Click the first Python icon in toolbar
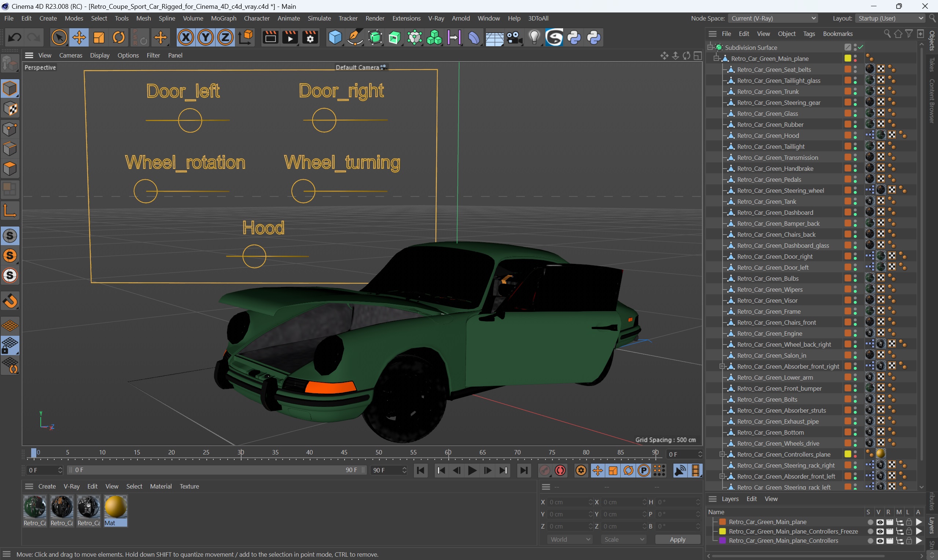The width and height of the screenshot is (938, 560). [574, 37]
